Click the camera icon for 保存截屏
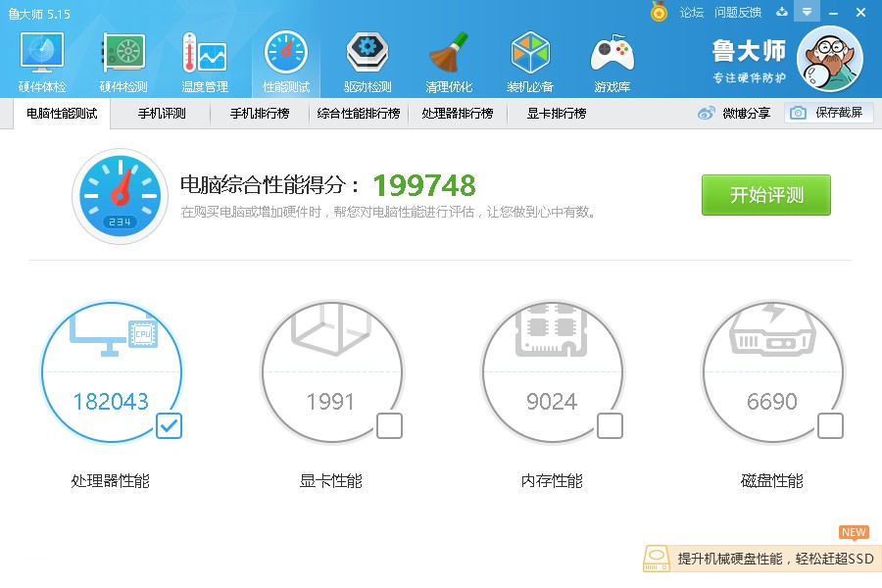 coord(798,113)
